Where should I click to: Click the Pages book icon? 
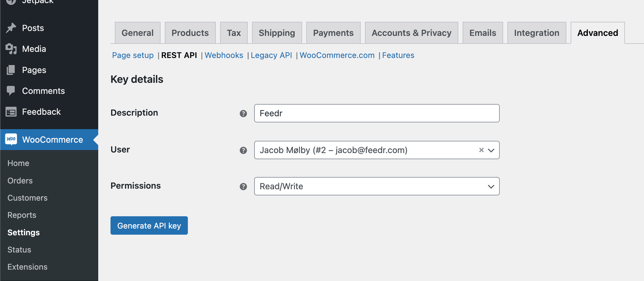[11, 70]
